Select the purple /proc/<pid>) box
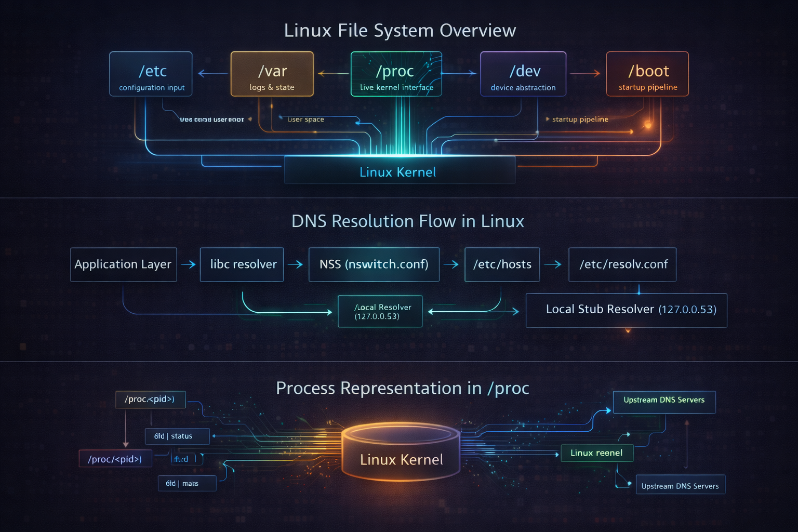The height and width of the screenshot is (532, 798). pyautogui.click(x=115, y=459)
